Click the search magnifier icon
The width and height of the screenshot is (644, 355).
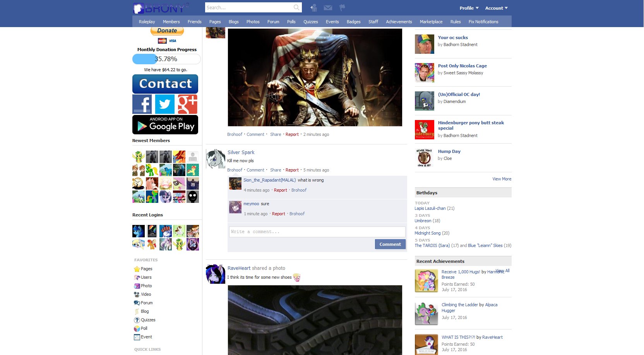296,7
